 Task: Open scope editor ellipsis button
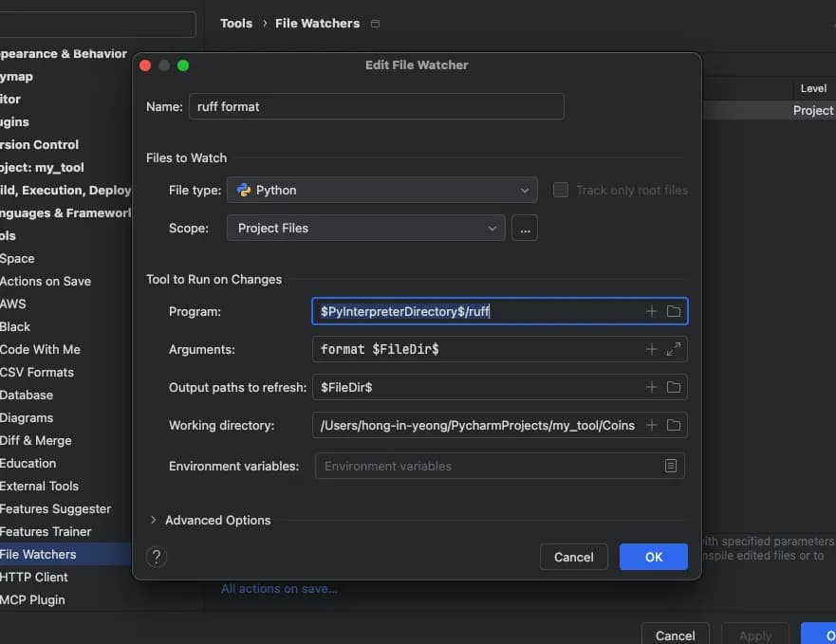(x=525, y=228)
